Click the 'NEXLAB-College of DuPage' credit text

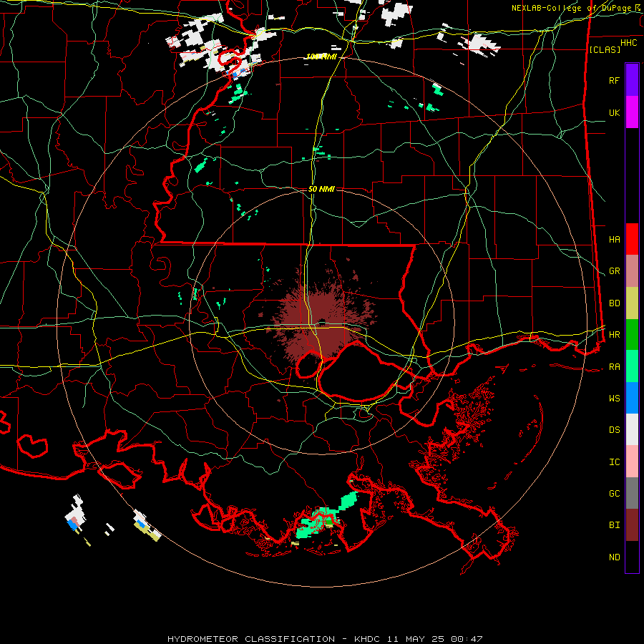click(x=571, y=8)
